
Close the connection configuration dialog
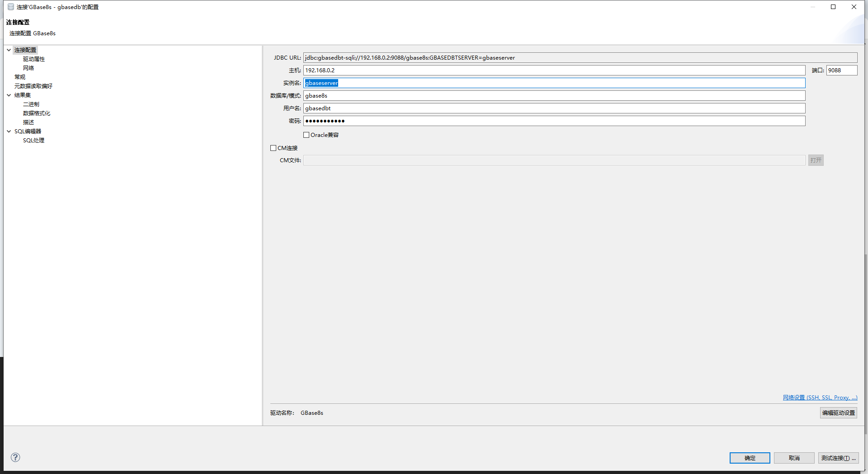[x=854, y=7]
